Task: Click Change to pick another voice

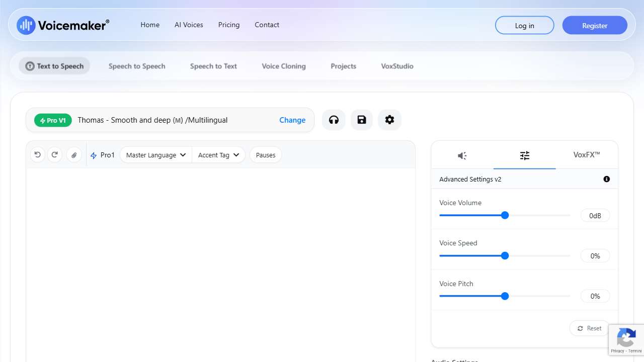Action: click(292, 120)
